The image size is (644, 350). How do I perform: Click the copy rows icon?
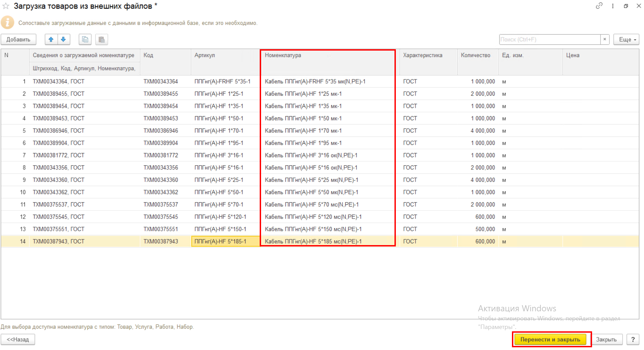[85, 39]
